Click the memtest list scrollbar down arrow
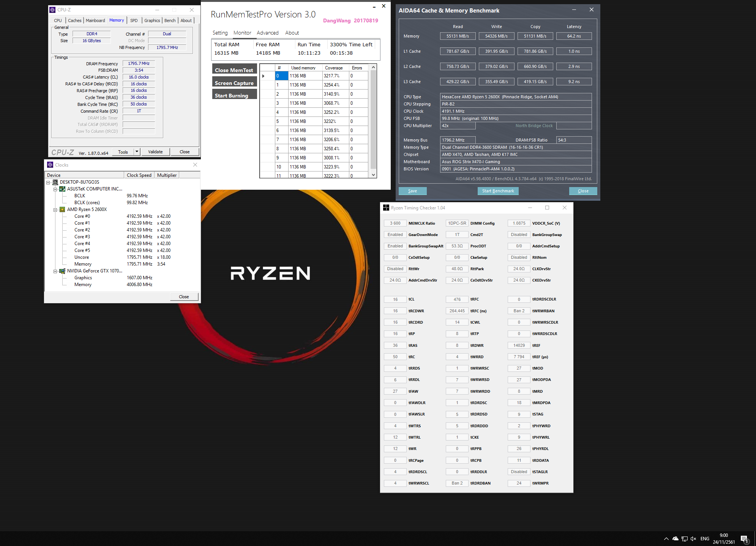Screen dimensions: 756x546 [x=374, y=175]
